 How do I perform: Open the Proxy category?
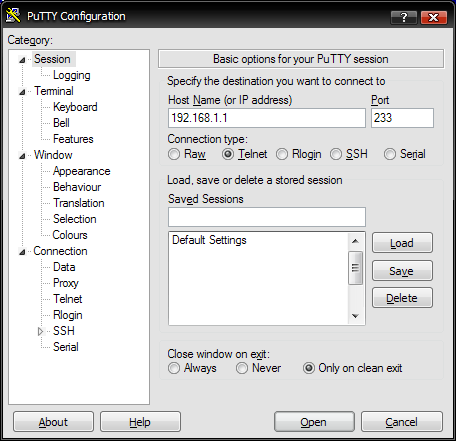(x=66, y=283)
